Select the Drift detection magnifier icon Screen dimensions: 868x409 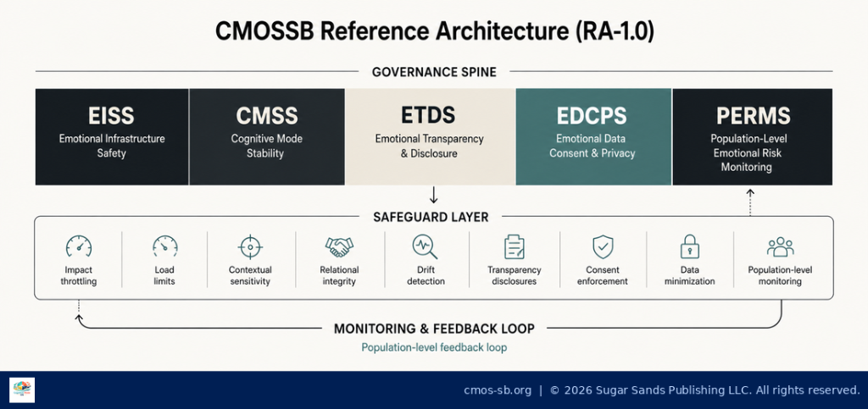[426, 246]
